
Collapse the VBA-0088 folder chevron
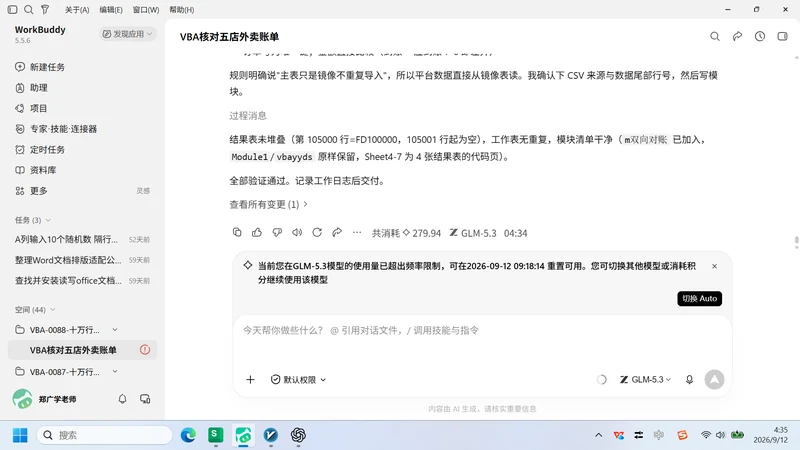click(115, 330)
